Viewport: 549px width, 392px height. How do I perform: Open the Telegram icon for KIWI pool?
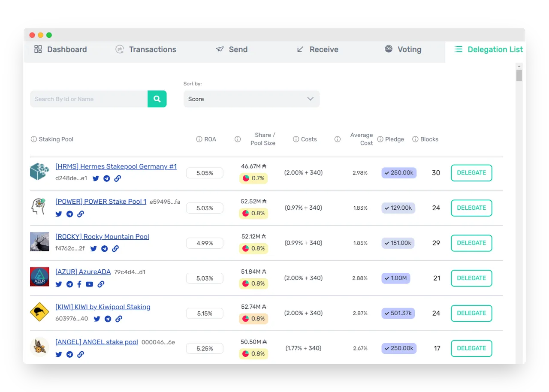coord(108,319)
